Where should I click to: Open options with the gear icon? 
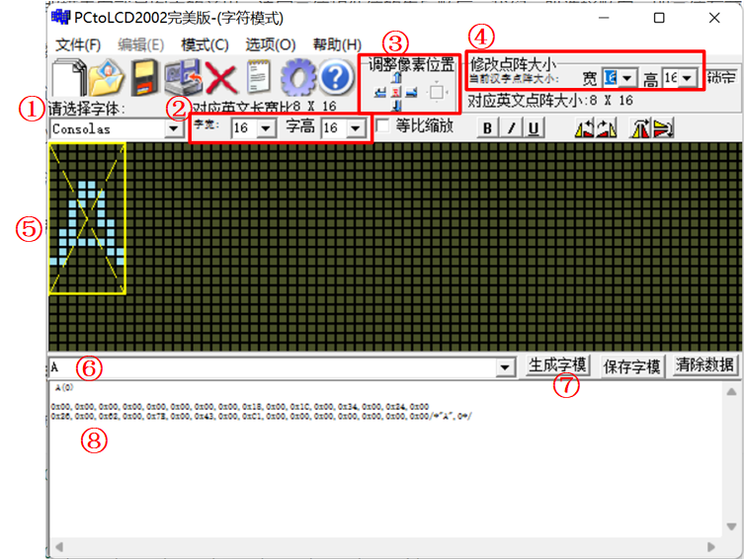tap(298, 77)
